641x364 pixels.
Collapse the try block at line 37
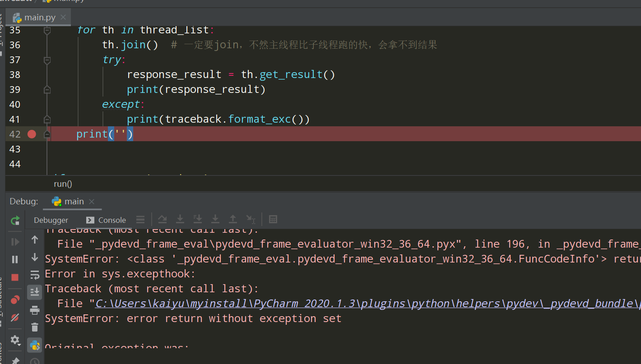[46, 60]
